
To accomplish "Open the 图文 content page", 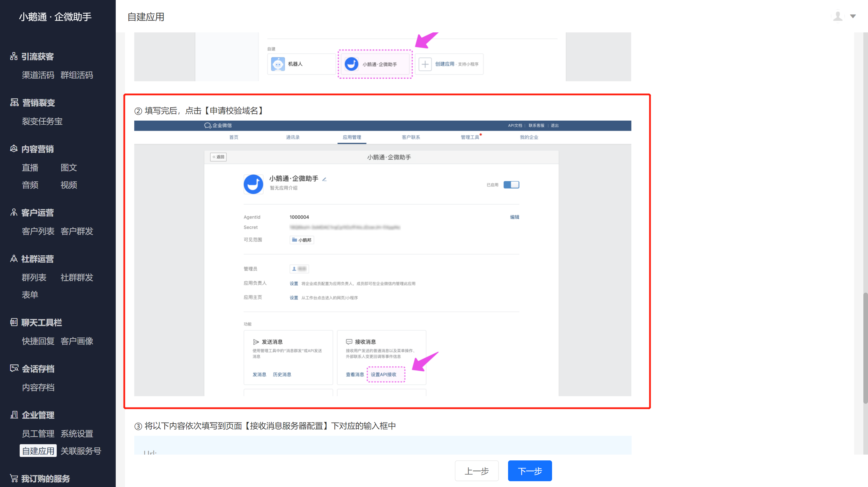I will [69, 167].
